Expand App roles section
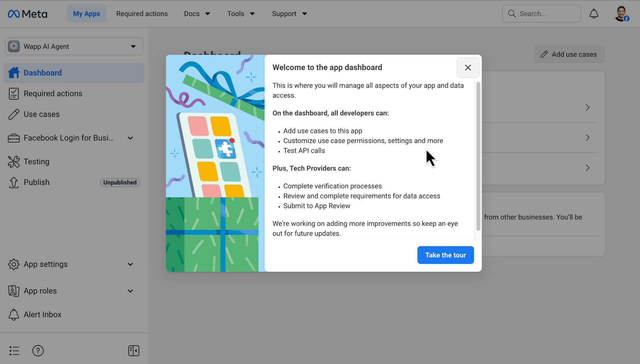Screen dimensions: 640x364 [74, 291]
